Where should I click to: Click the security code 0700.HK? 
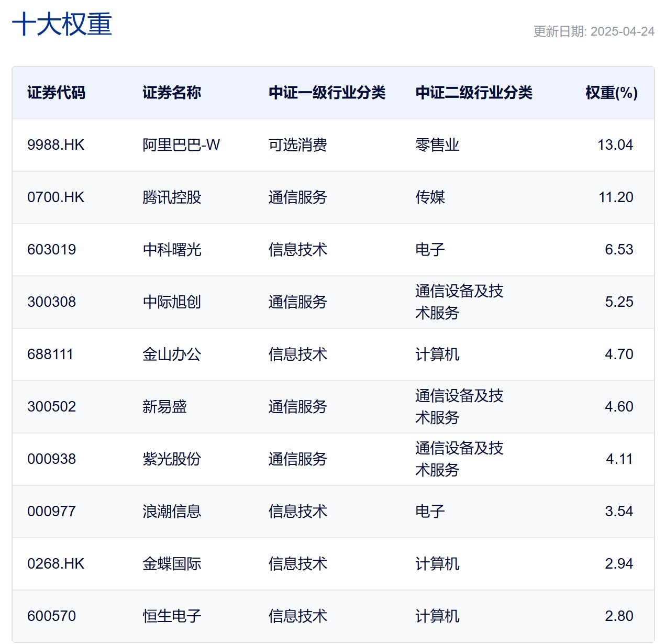[x=56, y=197]
